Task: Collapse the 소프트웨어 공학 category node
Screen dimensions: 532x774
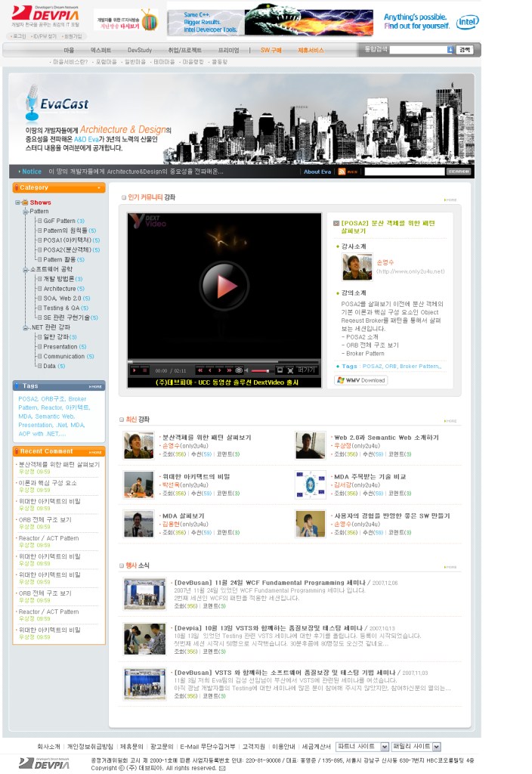Action: pos(25,269)
